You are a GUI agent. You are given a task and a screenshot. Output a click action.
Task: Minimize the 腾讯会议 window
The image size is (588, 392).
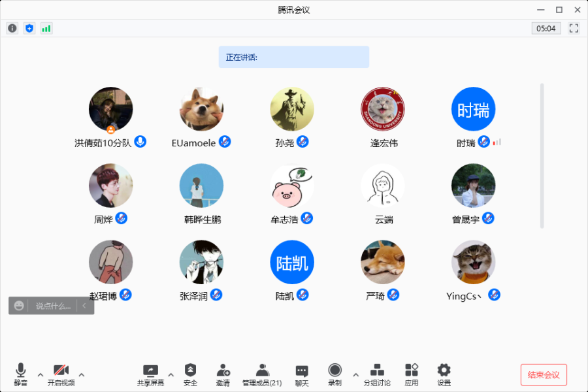pyautogui.click(x=541, y=10)
